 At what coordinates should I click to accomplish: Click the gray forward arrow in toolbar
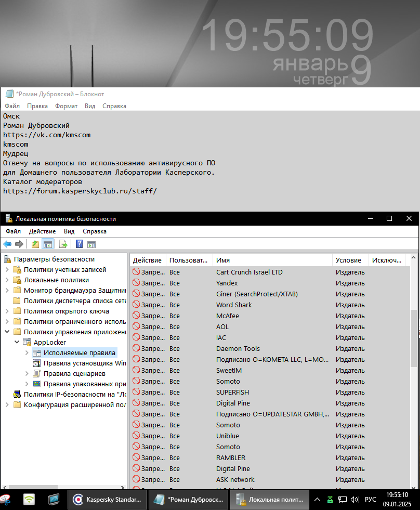click(19, 244)
